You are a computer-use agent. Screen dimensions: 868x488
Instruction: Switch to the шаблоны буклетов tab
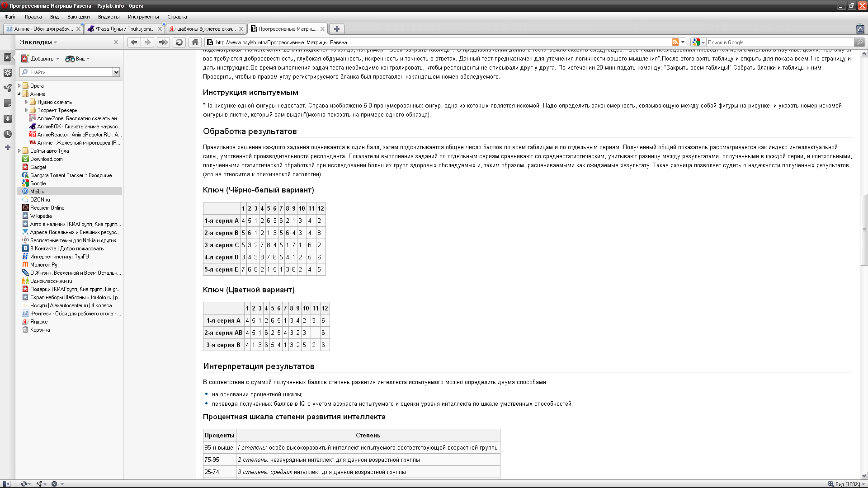[206, 29]
